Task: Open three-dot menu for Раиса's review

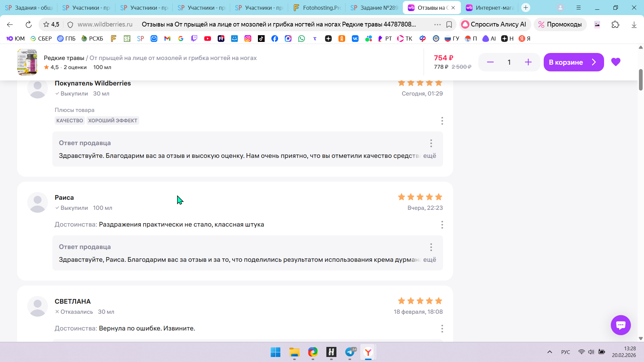Action: (x=442, y=225)
